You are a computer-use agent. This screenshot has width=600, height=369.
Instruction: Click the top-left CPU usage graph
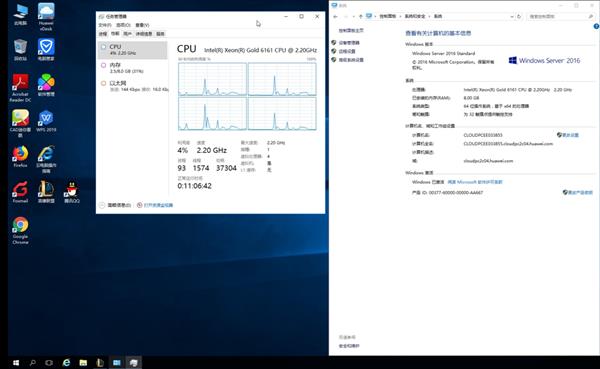tap(212, 79)
